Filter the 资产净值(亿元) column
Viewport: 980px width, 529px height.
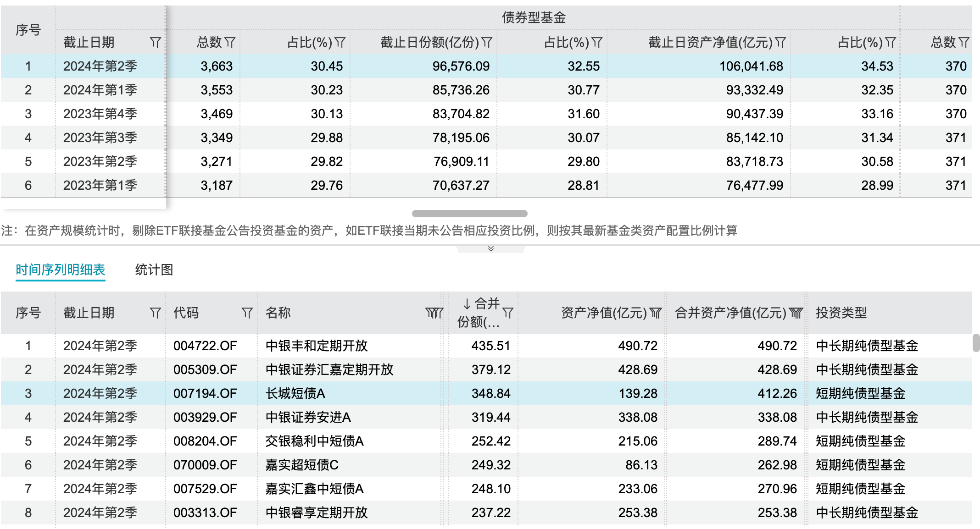coord(656,313)
